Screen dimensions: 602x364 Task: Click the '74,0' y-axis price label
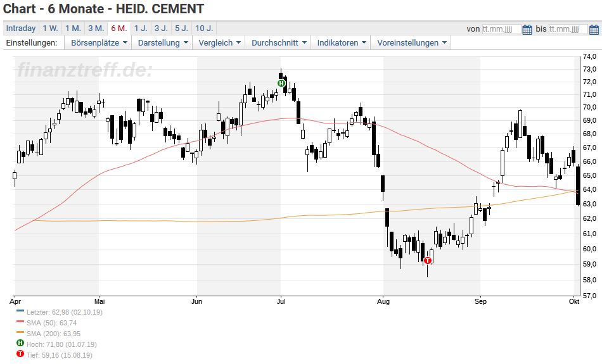pyautogui.click(x=589, y=57)
